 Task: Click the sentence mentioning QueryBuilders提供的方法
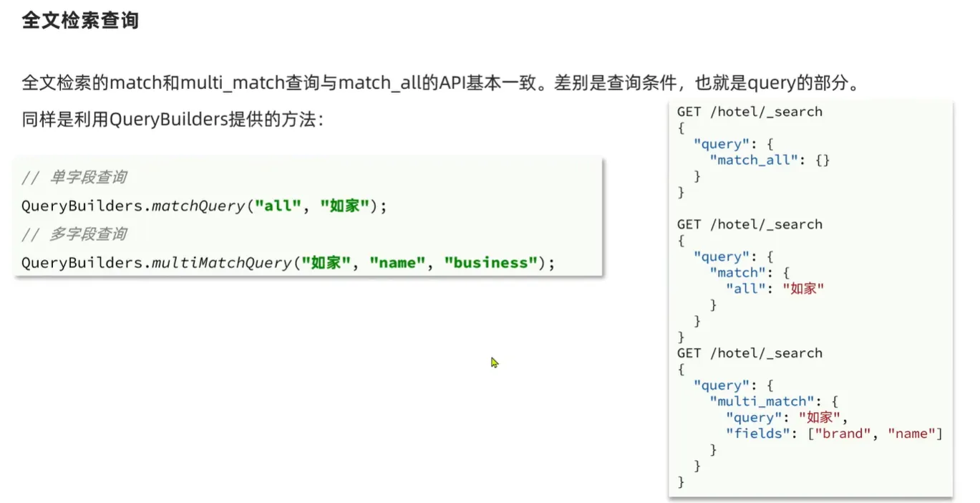[173, 120]
